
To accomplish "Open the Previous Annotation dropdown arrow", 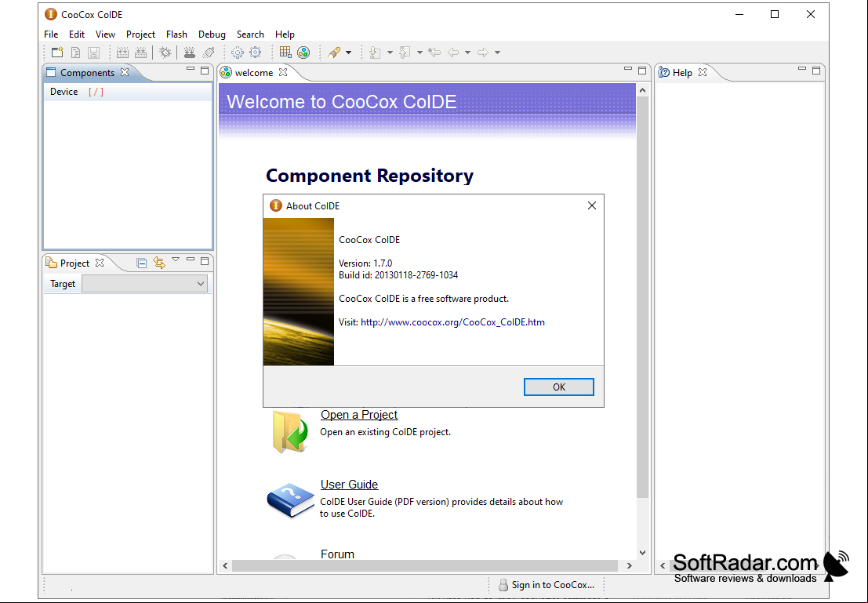I will click(x=419, y=53).
